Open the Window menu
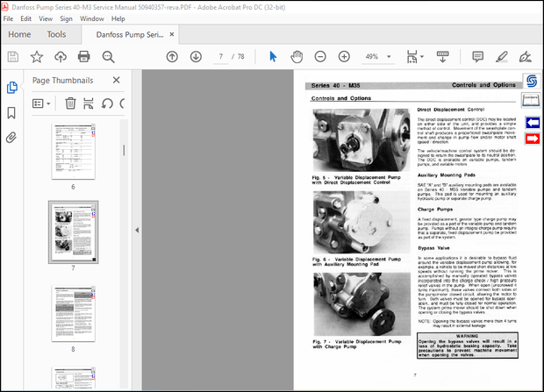The height and width of the screenshot is (392, 544). pyautogui.click(x=92, y=18)
